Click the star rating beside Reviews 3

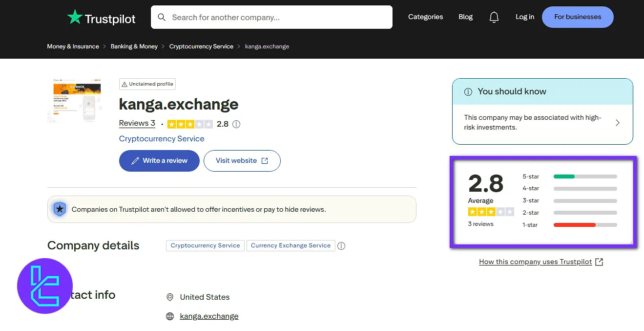(x=190, y=124)
